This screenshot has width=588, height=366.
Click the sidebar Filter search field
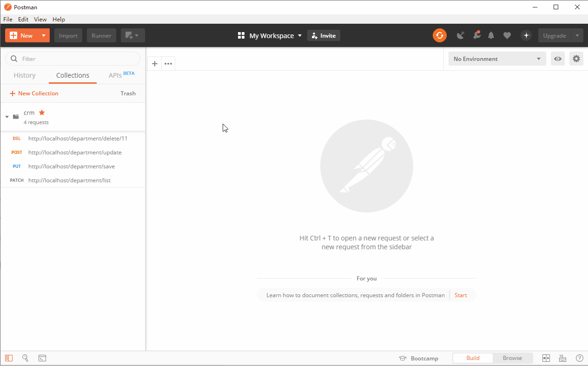point(73,59)
